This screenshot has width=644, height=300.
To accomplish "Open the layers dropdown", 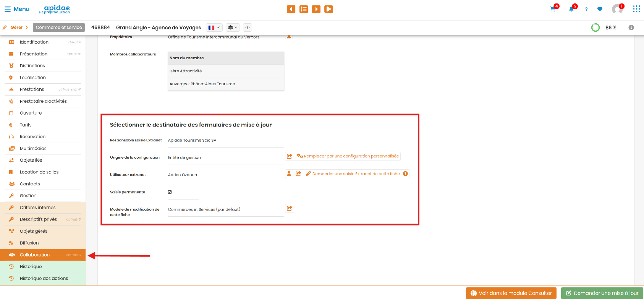I will [233, 28].
